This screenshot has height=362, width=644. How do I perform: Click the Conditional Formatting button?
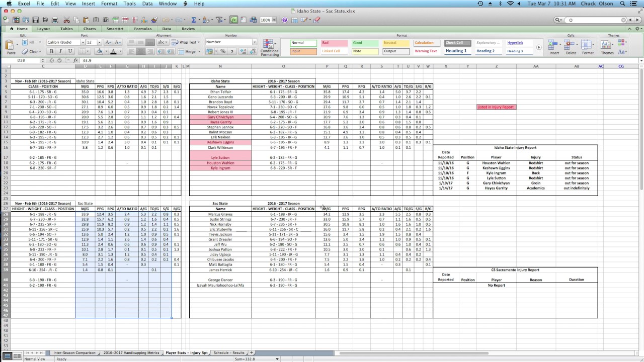(270, 47)
